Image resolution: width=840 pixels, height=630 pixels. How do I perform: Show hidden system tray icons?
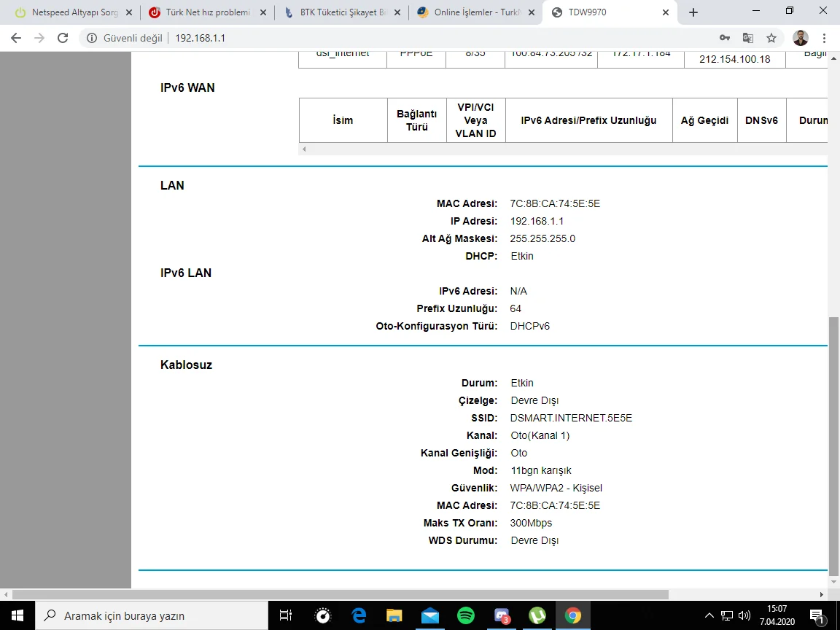click(x=709, y=615)
